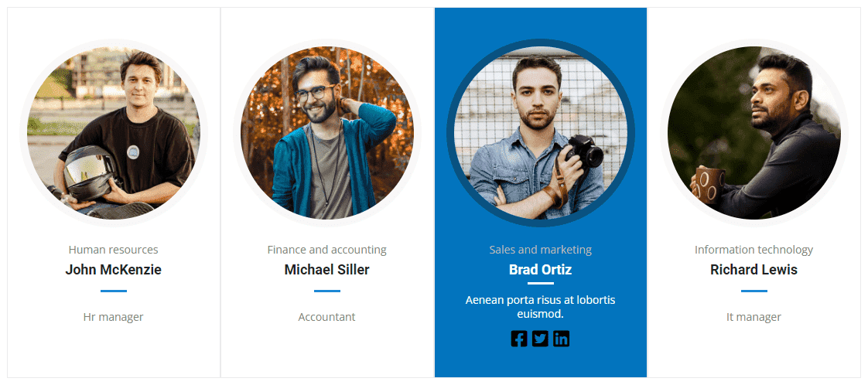Select the name Richard Lewis
This screenshot has height=385, width=868.
(x=754, y=270)
